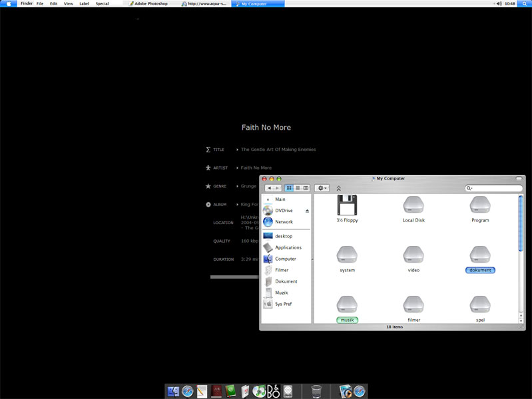
Task: Click the track progress bar in music player
Action: 234,277
